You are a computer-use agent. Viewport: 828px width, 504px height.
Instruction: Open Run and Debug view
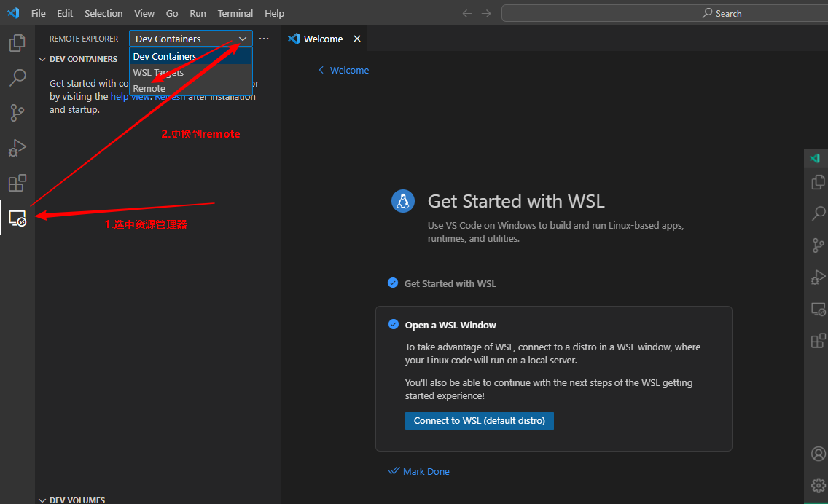(17, 148)
